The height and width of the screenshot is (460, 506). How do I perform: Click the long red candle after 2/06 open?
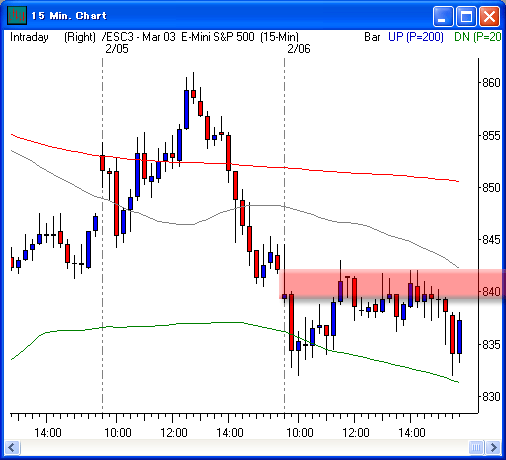291,322
